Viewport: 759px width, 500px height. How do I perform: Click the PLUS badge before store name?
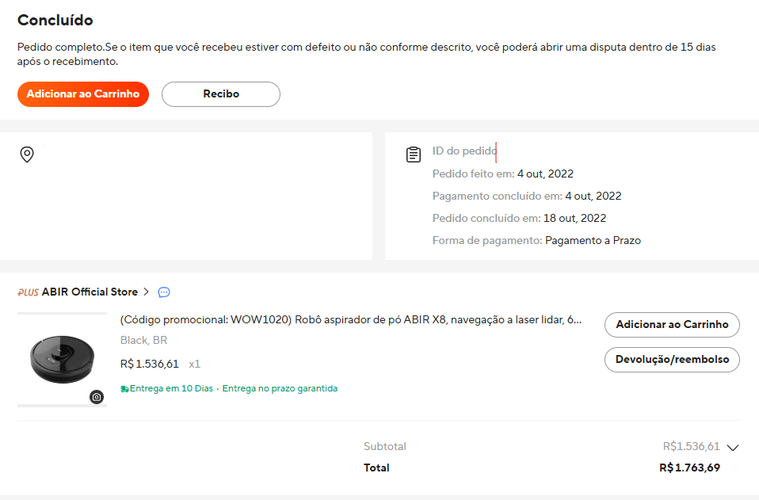click(x=28, y=292)
